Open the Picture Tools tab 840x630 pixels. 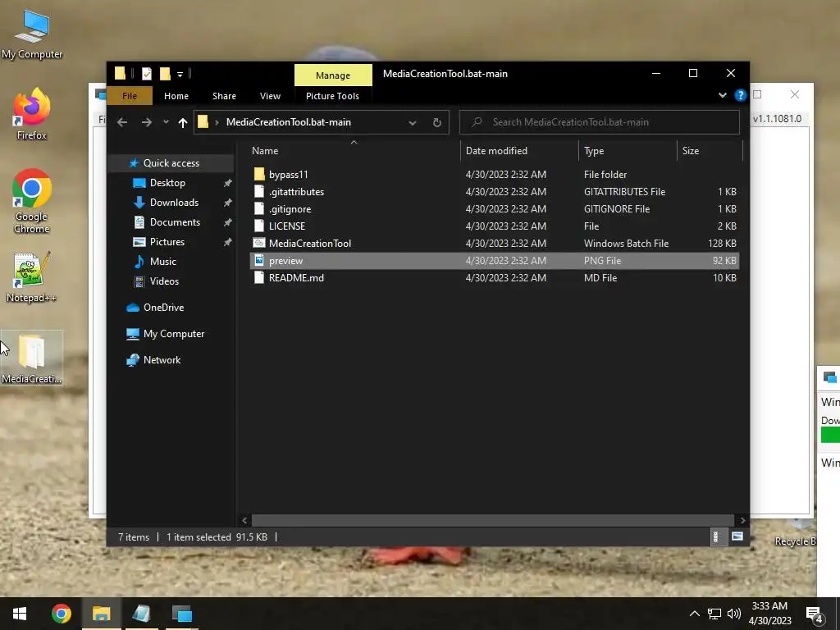[333, 96]
